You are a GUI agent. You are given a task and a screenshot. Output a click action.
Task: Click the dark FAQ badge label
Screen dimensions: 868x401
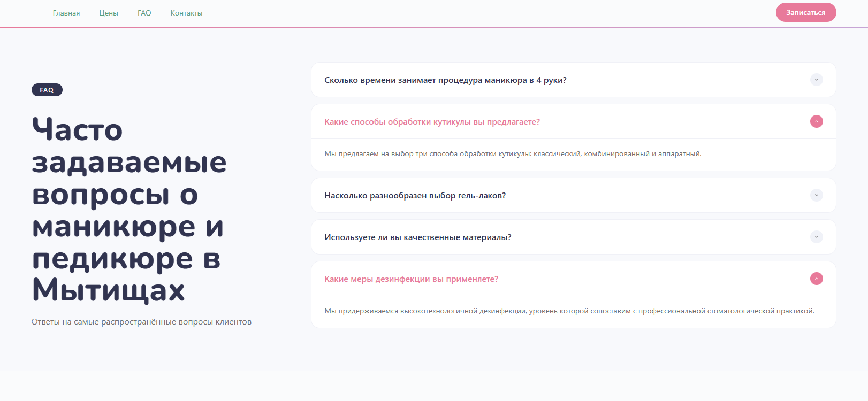coord(47,90)
